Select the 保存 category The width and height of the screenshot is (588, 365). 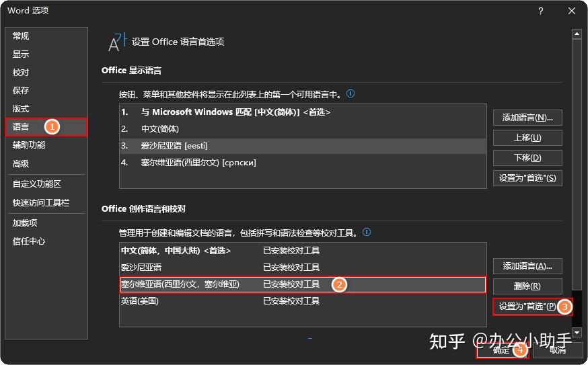click(46, 90)
